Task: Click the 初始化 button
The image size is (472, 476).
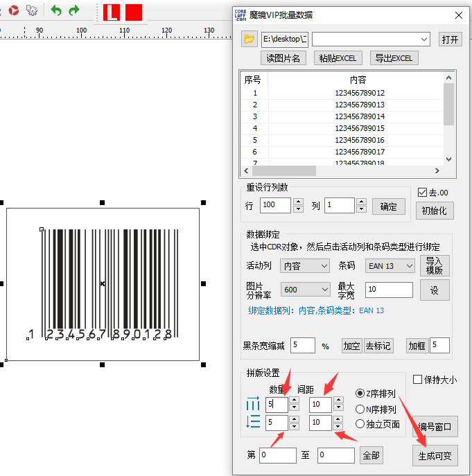Action: coord(435,211)
